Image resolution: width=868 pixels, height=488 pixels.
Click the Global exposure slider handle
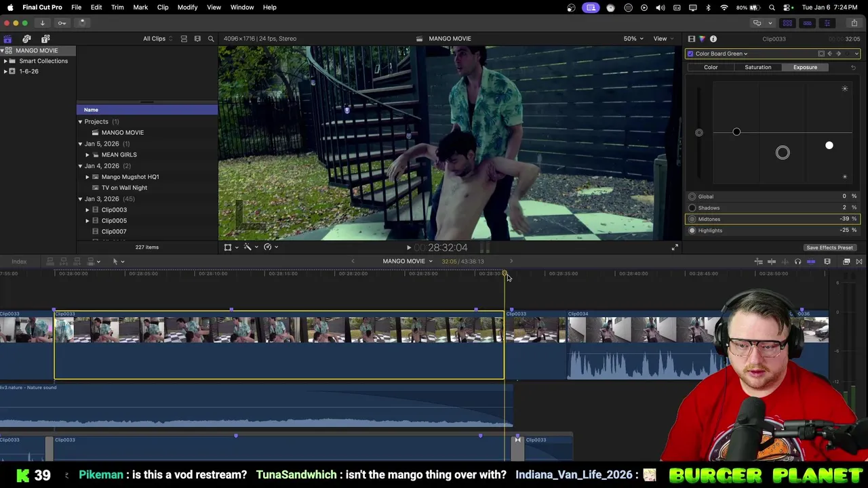coord(699,132)
